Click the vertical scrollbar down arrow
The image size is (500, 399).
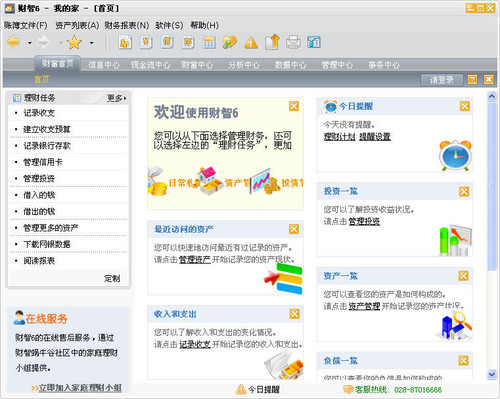tap(492, 375)
